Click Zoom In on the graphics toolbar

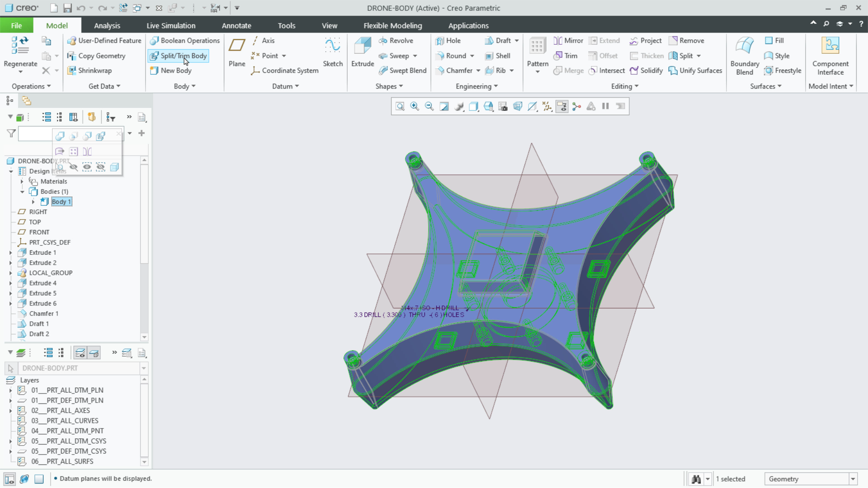point(415,106)
